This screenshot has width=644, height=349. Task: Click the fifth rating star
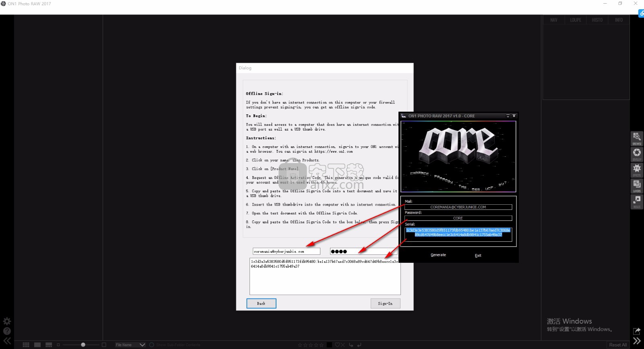(x=322, y=345)
